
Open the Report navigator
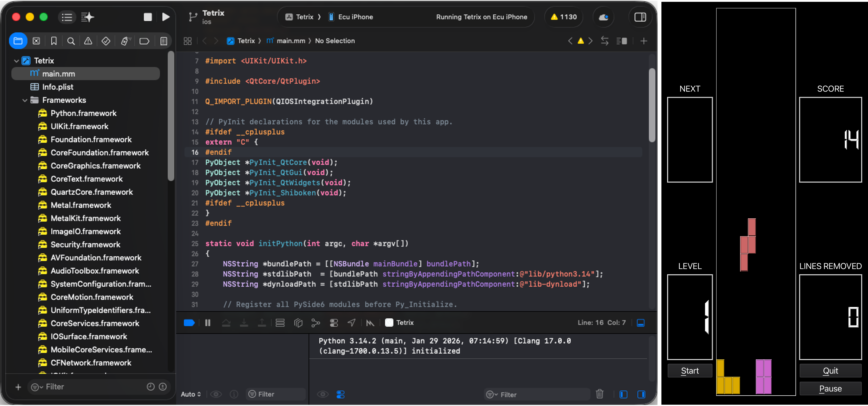click(x=163, y=41)
